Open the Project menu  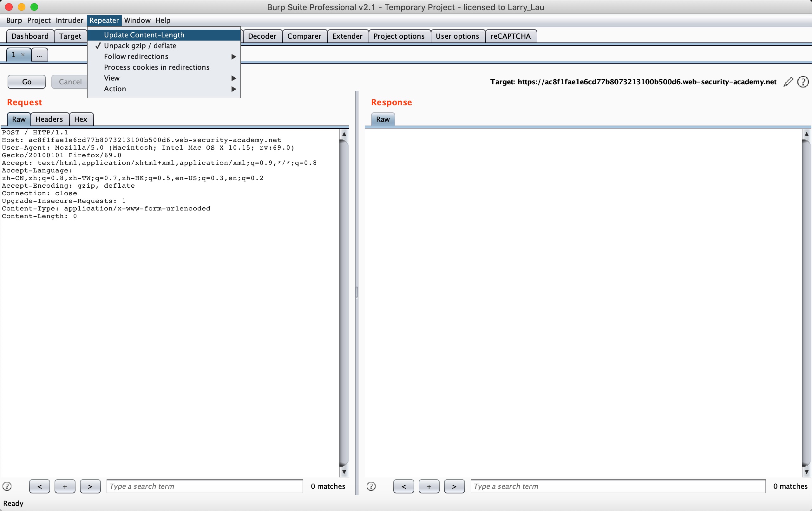tap(39, 20)
